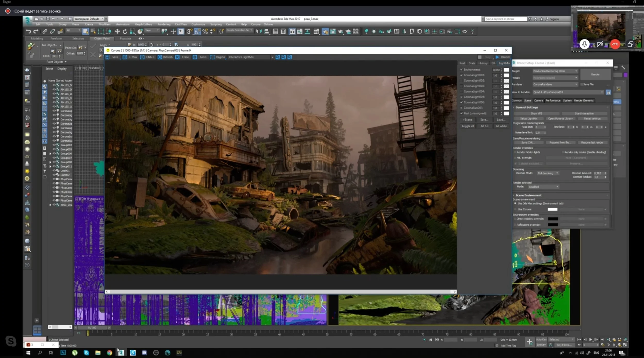The image size is (644, 358).
Task: Open the Rendering menu
Action: [x=164, y=24]
